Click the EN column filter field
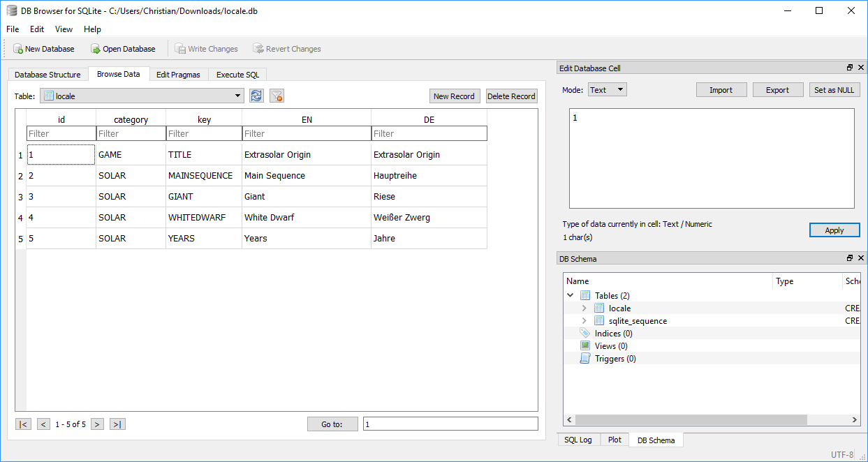 pos(306,133)
